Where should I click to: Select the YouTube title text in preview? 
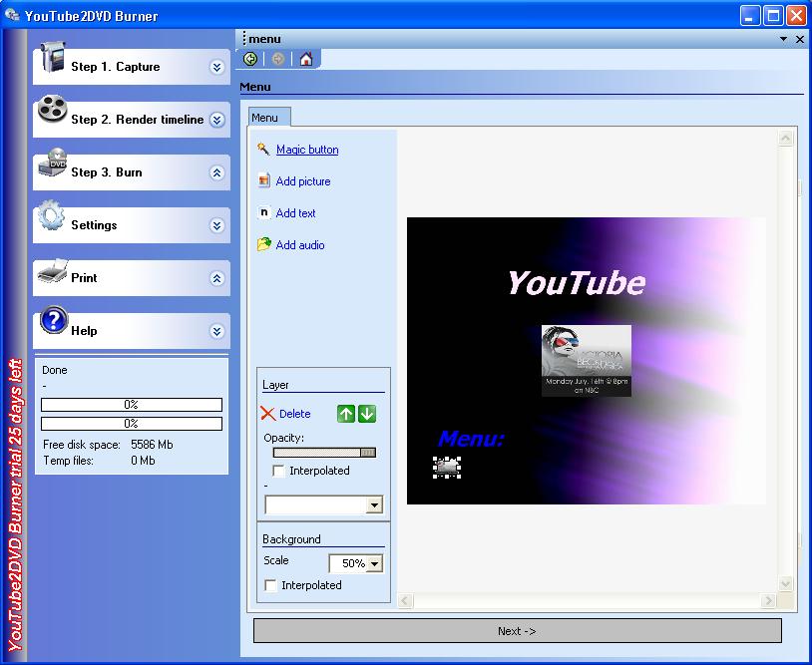click(576, 283)
